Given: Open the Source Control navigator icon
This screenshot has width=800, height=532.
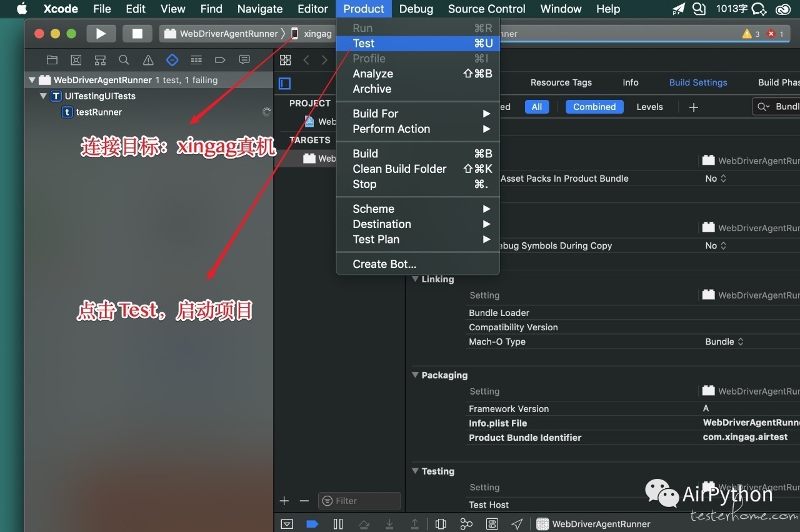Looking at the screenshot, I should pos(76,60).
